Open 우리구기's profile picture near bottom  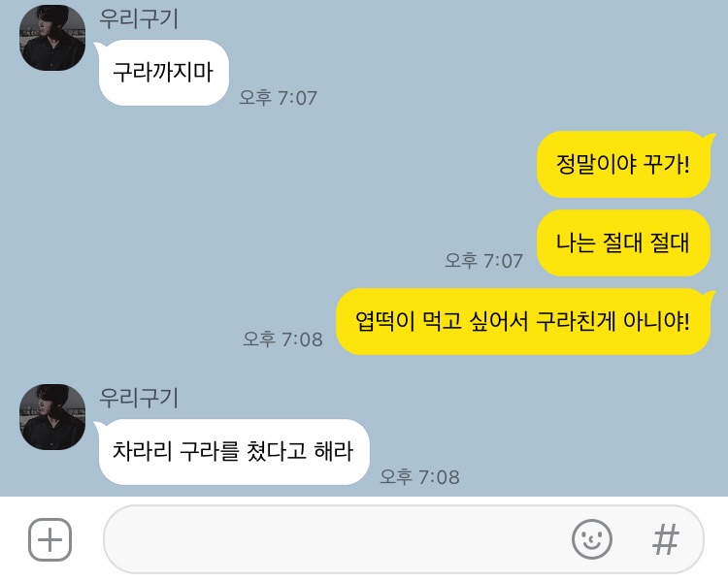pos(52,417)
